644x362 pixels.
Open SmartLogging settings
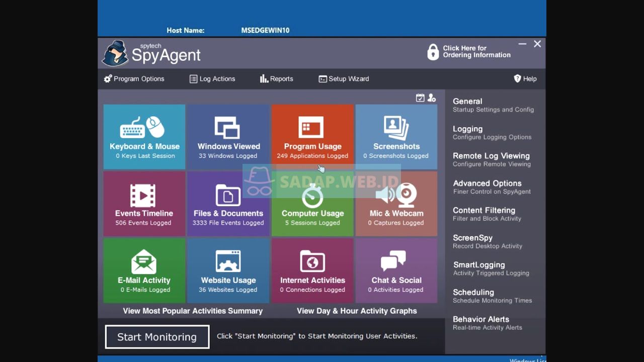coord(491,269)
